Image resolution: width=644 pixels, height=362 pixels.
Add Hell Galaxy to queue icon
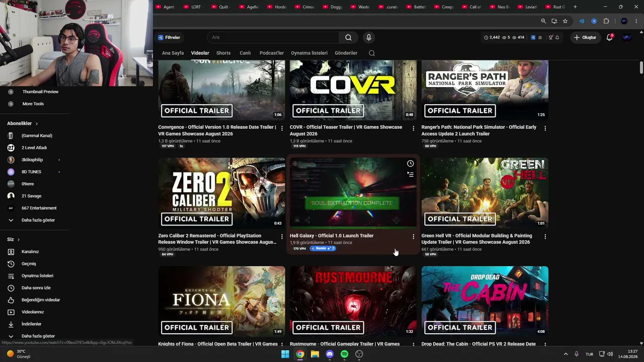pyautogui.click(x=411, y=174)
